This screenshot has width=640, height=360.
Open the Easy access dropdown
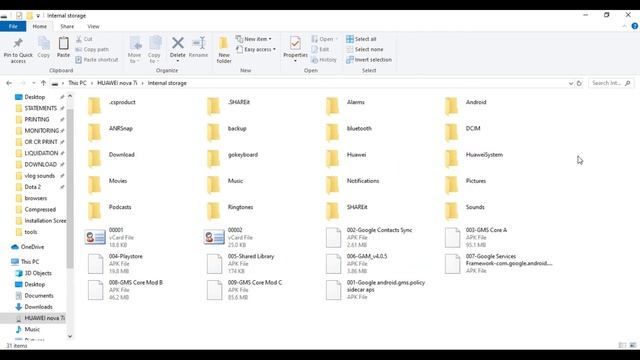click(x=256, y=49)
